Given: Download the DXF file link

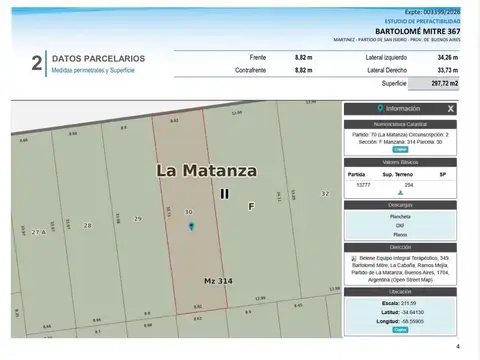Looking at the screenshot, I should pyautogui.click(x=400, y=226).
